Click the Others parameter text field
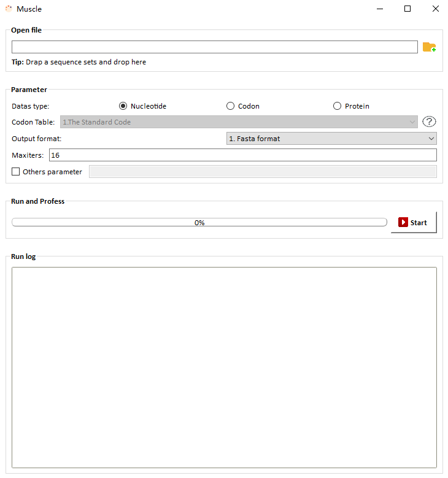This screenshot has width=448, height=478. pyautogui.click(x=263, y=172)
